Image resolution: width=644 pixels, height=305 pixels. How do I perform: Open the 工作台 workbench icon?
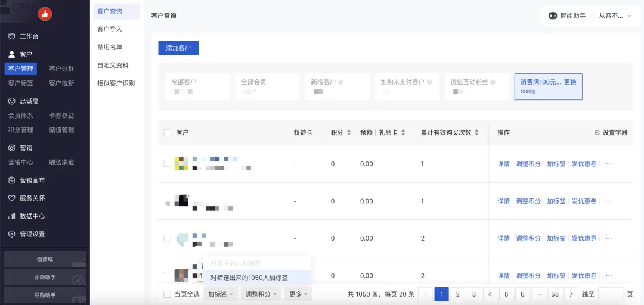11,36
